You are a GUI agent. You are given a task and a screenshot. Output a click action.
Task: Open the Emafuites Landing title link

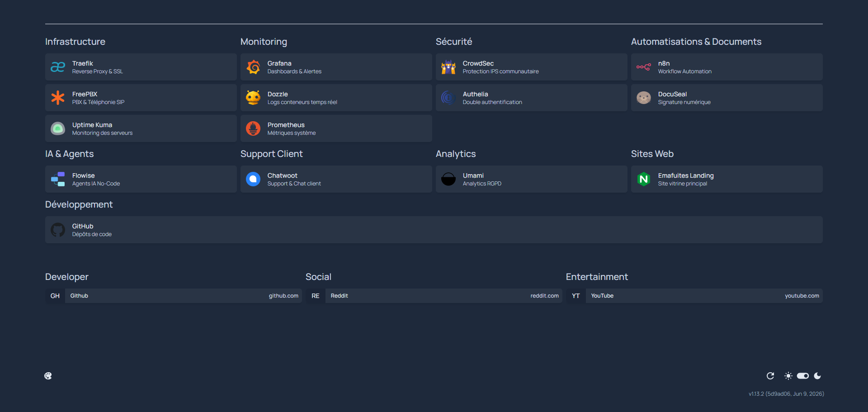coord(686,175)
